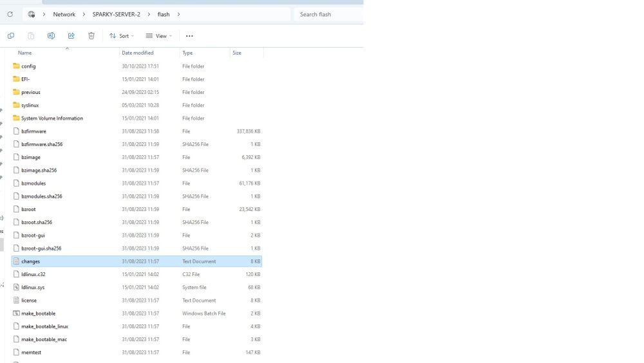Expand chevron after SPARKY-SERVER-2 in breadcrumb
The width and height of the screenshot is (644, 363).
click(149, 14)
